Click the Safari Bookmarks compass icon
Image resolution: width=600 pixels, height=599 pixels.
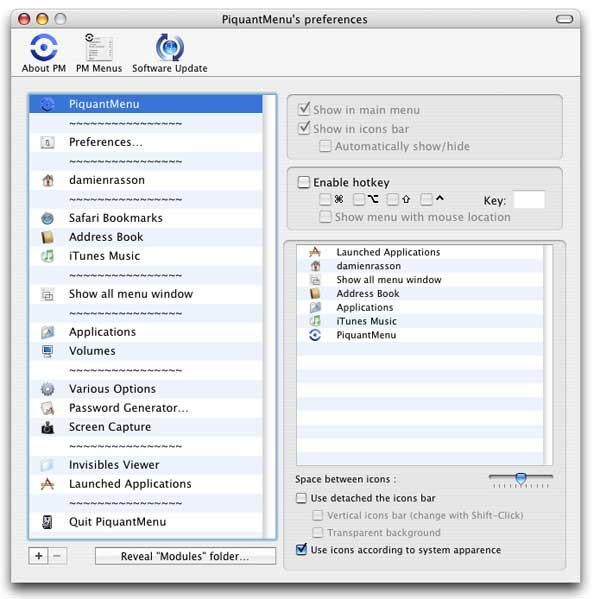[47, 218]
